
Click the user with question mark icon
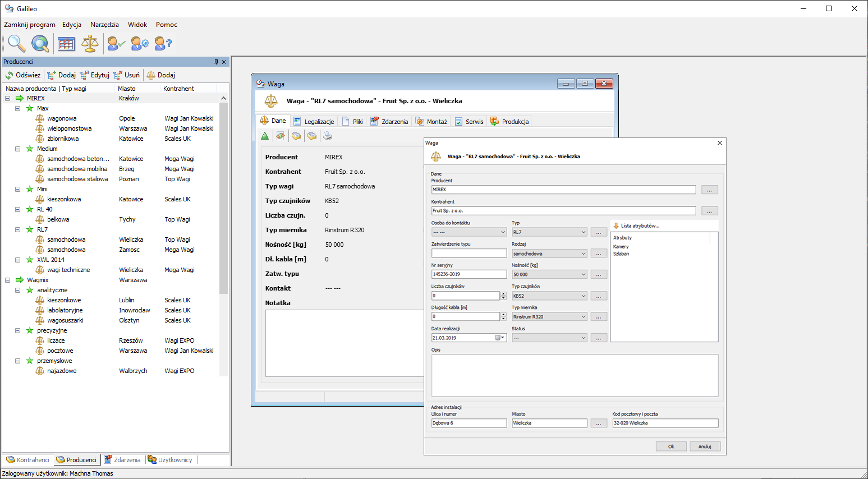163,43
